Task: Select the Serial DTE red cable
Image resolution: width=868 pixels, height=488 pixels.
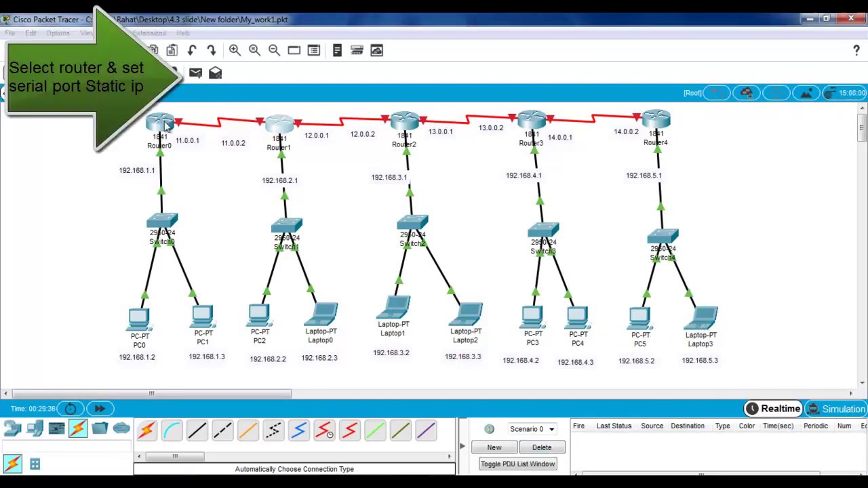Action: click(350, 430)
